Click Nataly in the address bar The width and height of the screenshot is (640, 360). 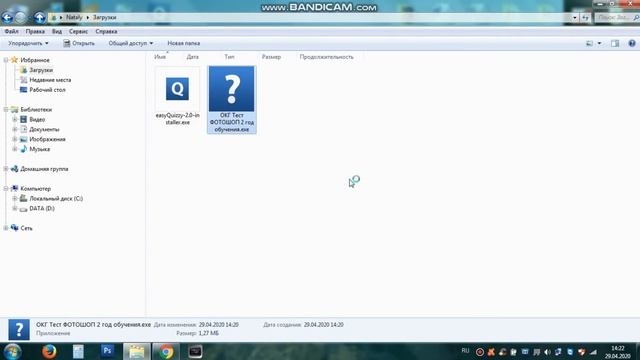(74, 18)
